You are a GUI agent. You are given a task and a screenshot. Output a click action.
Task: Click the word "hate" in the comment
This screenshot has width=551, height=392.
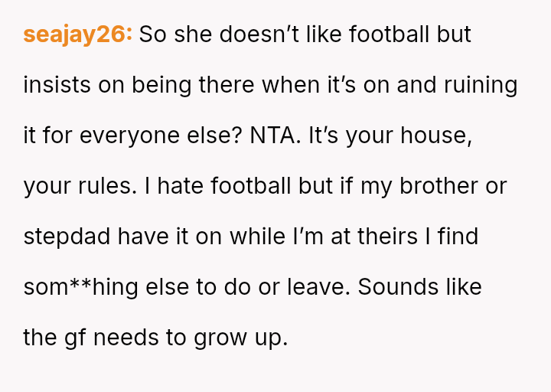pyautogui.click(x=187, y=186)
